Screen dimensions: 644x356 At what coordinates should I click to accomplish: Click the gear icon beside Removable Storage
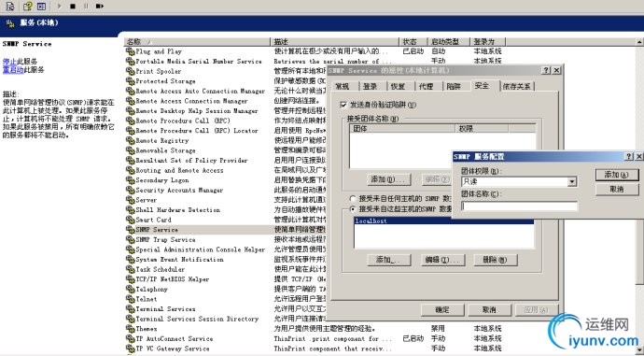[x=130, y=150]
